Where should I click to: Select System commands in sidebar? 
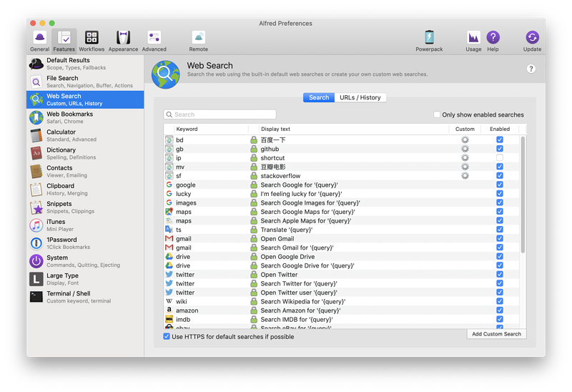[85, 261]
